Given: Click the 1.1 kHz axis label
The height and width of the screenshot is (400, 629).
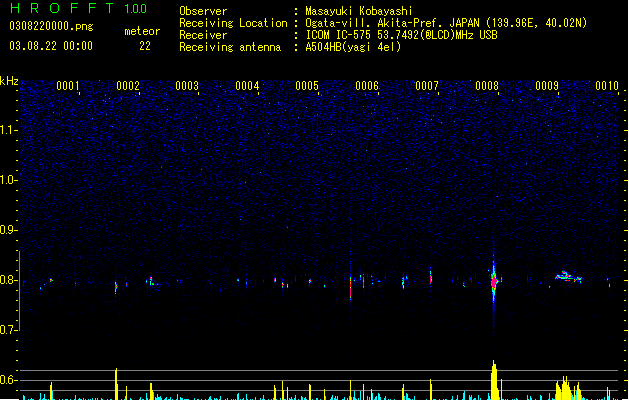Looking at the screenshot, I should click(x=8, y=130).
